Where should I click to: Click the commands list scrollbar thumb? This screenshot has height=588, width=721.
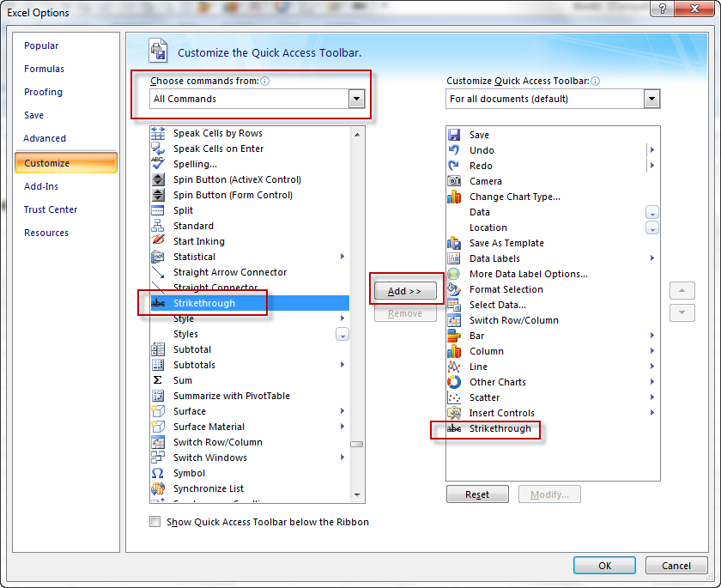[x=357, y=444]
